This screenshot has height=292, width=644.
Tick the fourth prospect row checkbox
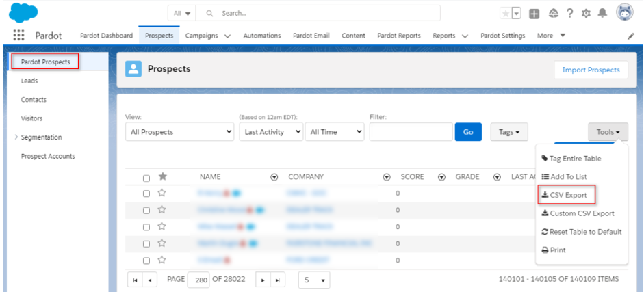(x=146, y=244)
